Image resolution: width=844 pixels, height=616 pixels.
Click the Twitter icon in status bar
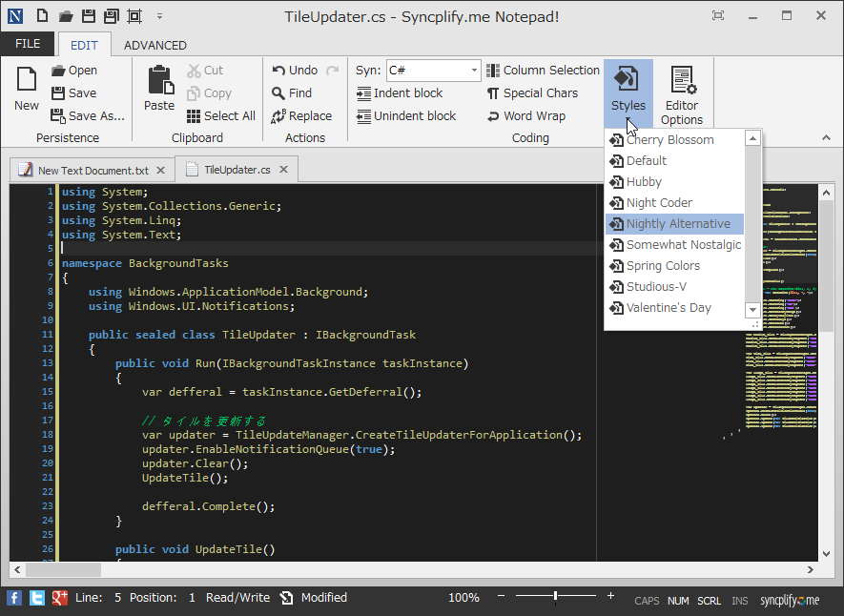pos(37,598)
